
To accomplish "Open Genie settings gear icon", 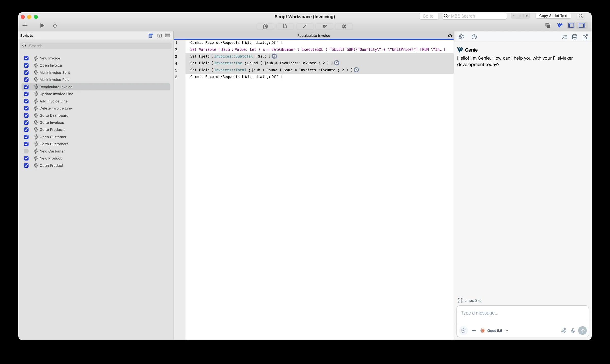I will tap(461, 37).
